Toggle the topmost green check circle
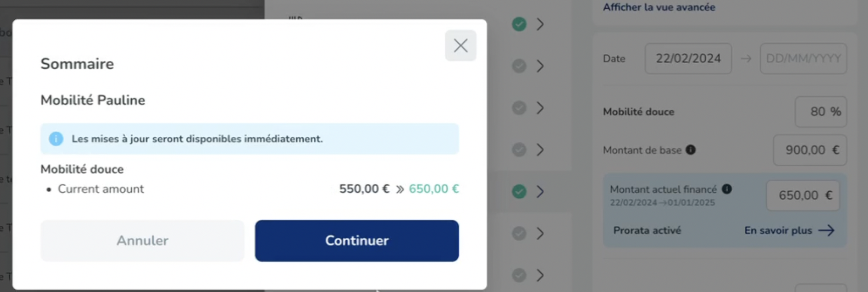Image resolution: width=868 pixels, height=292 pixels. click(x=519, y=24)
